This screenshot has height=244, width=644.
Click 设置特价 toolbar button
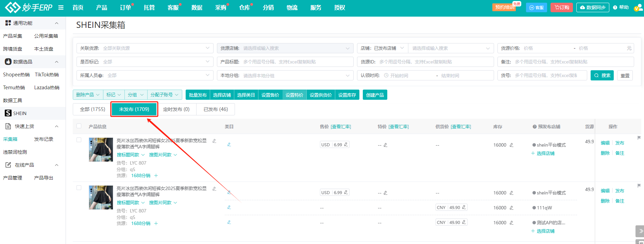coord(294,95)
